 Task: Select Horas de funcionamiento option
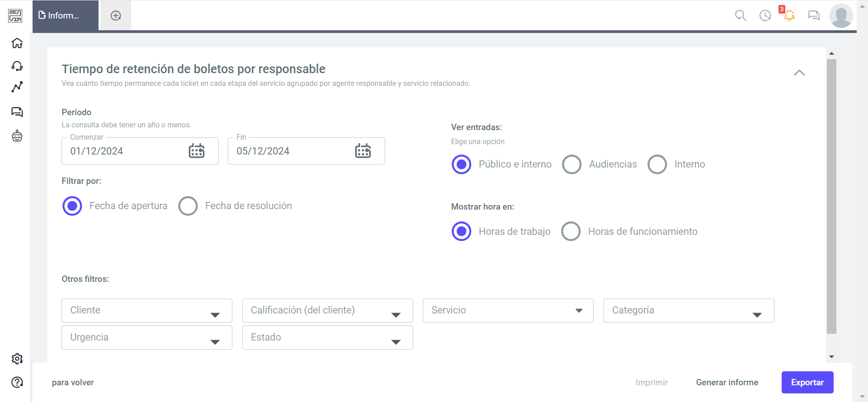pos(571,231)
